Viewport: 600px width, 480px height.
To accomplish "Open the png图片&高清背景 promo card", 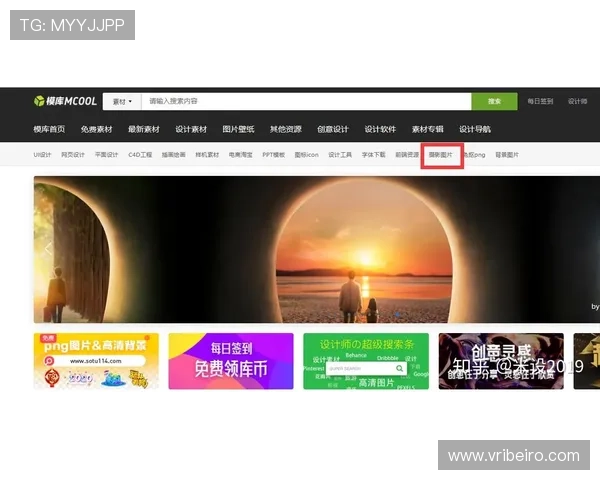I will point(96,361).
